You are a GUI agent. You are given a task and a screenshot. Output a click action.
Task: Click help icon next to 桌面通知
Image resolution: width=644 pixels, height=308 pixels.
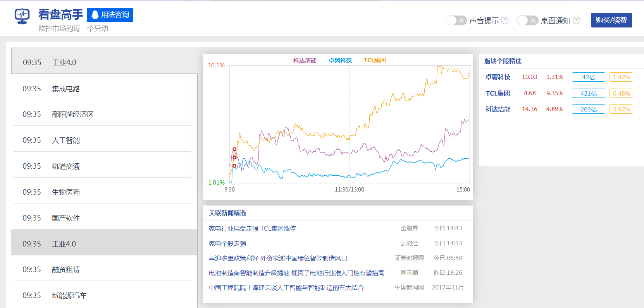click(x=576, y=21)
